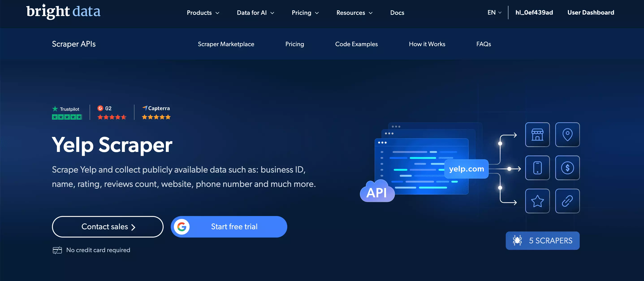Click the spider icon in scrapers badge
Image resolution: width=644 pixels, height=281 pixels.
click(x=517, y=240)
